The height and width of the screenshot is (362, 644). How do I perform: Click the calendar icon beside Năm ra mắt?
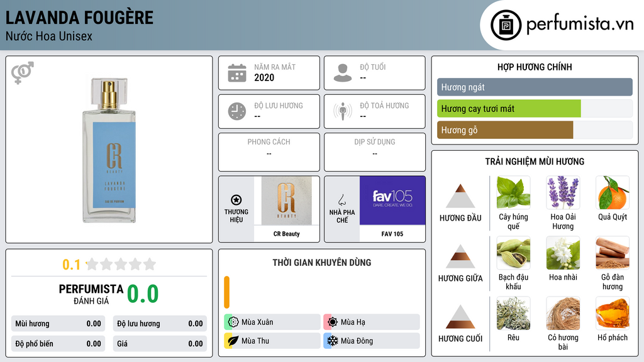(237, 73)
